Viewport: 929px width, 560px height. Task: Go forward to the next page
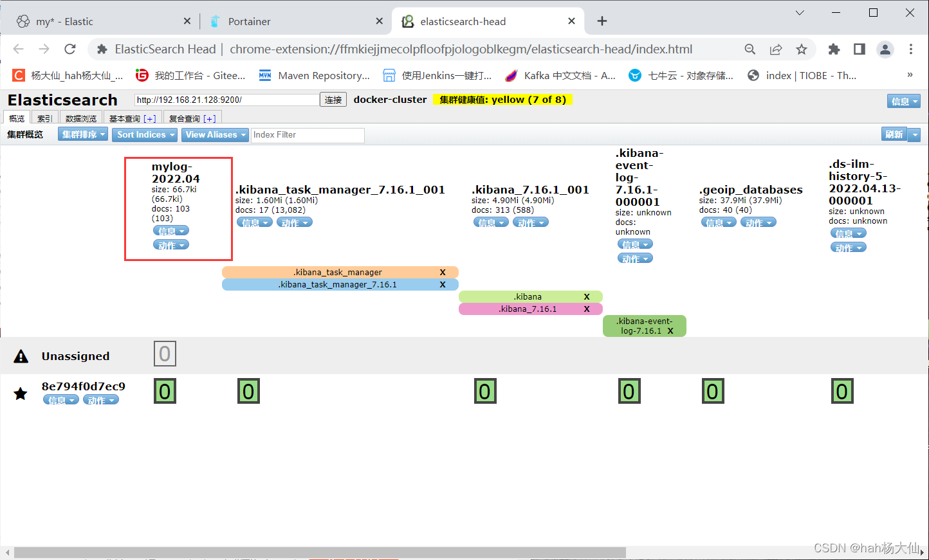coord(44,49)
